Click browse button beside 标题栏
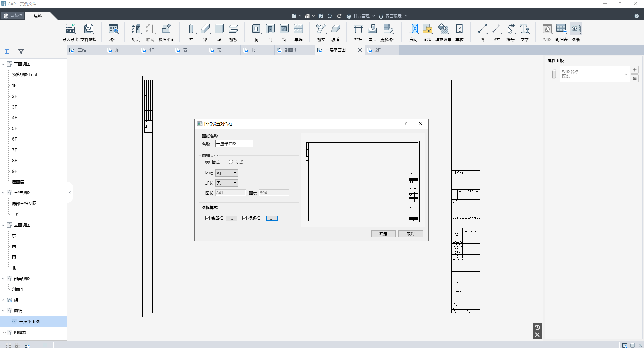 272,218
